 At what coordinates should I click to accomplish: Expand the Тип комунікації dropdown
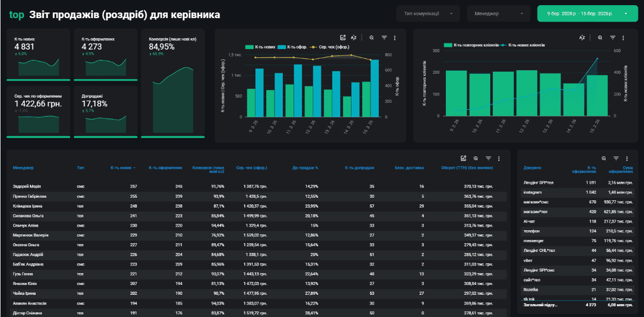click(x=428, y=13)
